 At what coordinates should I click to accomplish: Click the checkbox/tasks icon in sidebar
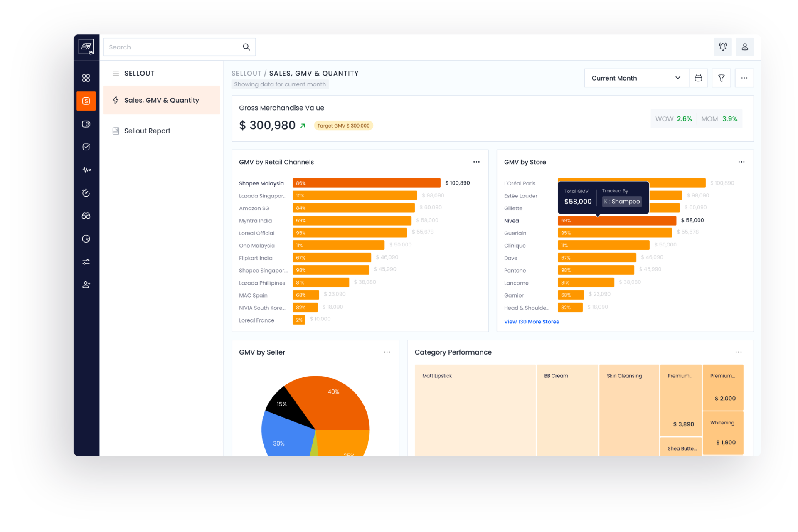86,147
